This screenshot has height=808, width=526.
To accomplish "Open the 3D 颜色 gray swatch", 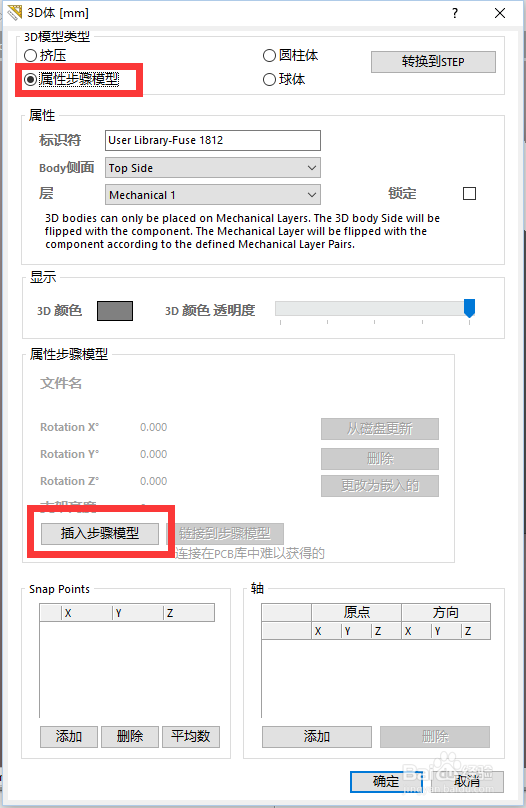I will tap(115, 311).
